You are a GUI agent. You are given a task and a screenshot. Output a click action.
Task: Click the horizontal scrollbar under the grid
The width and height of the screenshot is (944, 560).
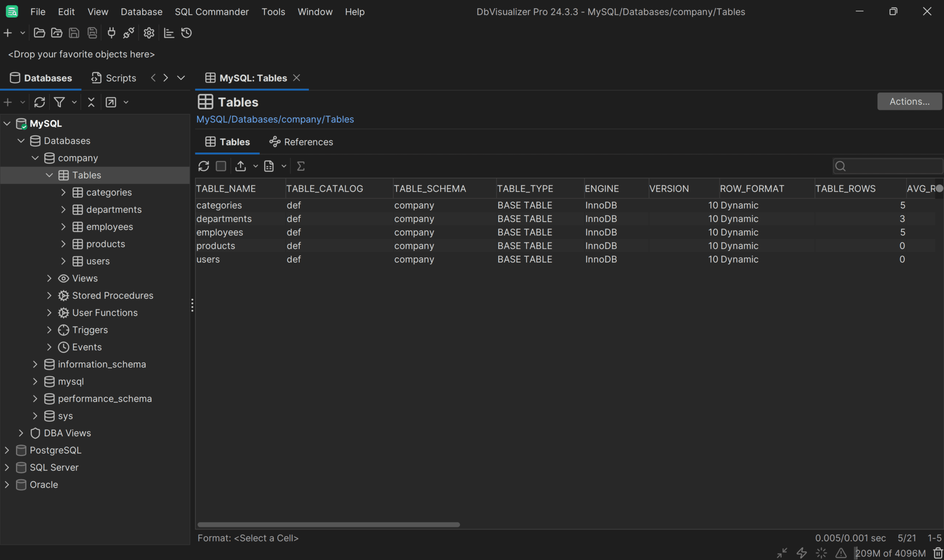[328, 525]
